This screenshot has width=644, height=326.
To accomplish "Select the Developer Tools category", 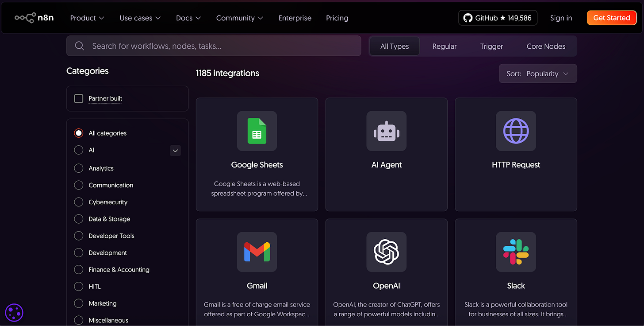I will click(x=79, y=236).
